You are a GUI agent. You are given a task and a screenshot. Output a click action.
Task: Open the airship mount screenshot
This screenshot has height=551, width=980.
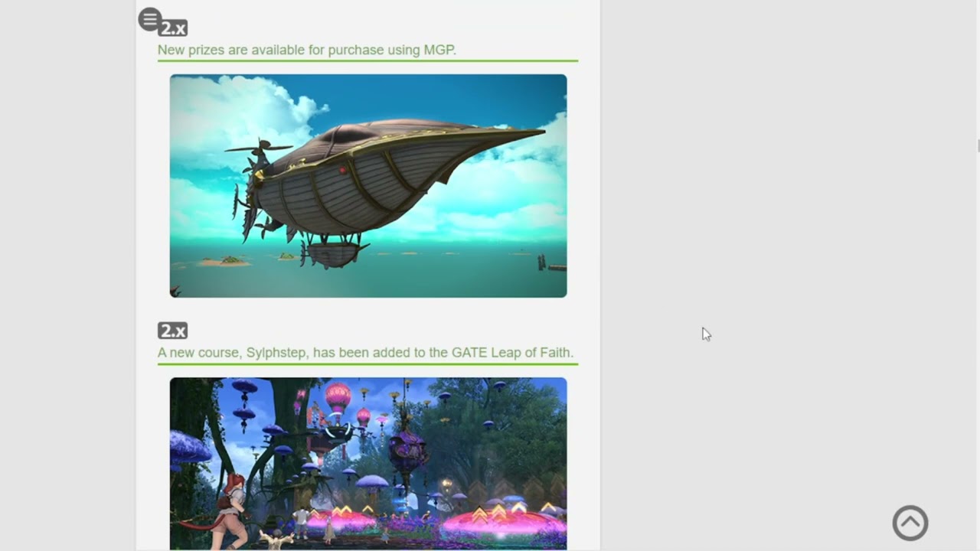(368, 186)
